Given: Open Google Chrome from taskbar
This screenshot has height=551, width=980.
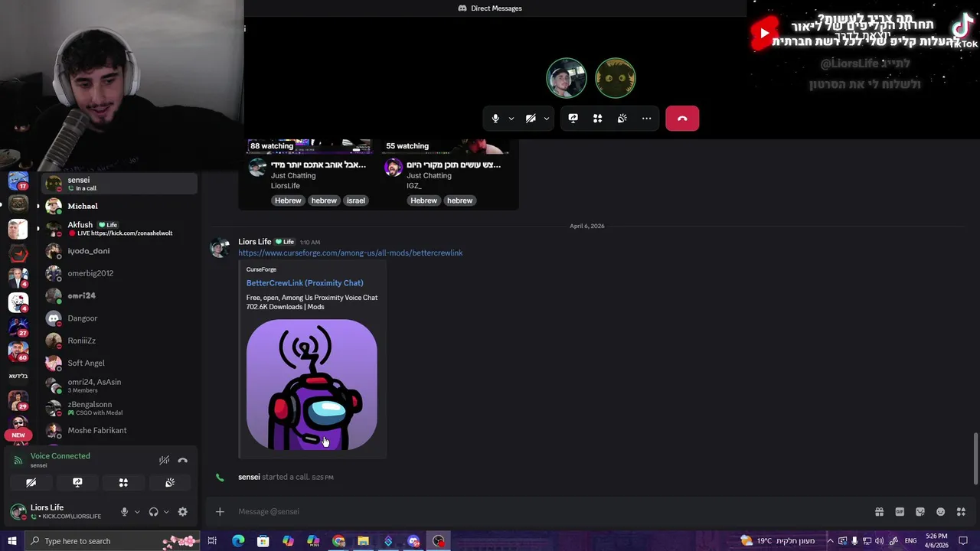Looking at the screenshot, I should click(x=338, y=541).
